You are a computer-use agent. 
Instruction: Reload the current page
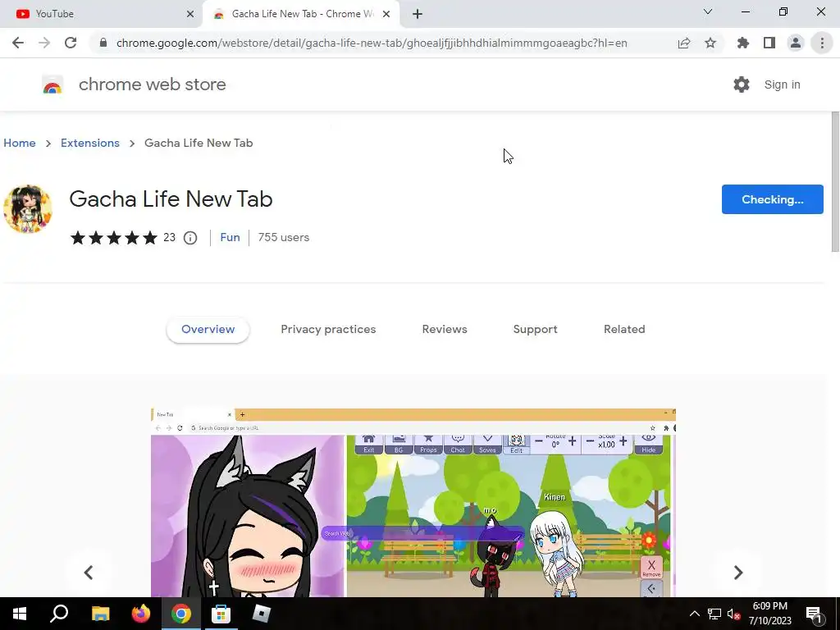coord(71,43)
